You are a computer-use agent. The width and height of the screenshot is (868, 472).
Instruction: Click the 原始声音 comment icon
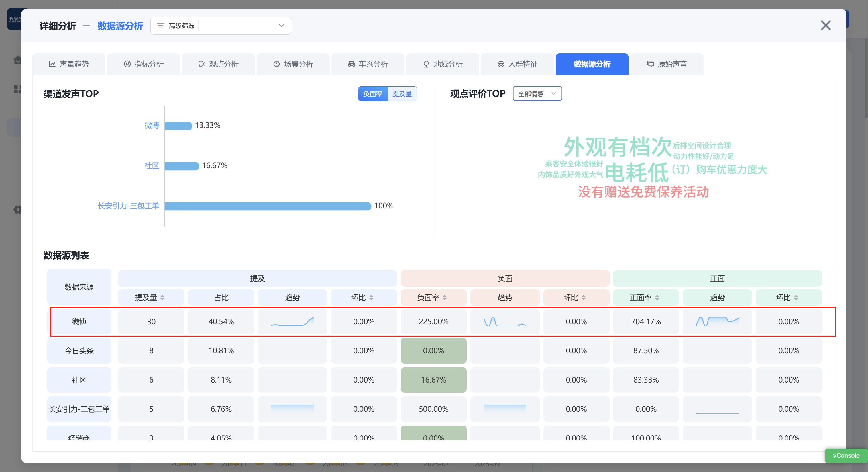tap(650, 64)
